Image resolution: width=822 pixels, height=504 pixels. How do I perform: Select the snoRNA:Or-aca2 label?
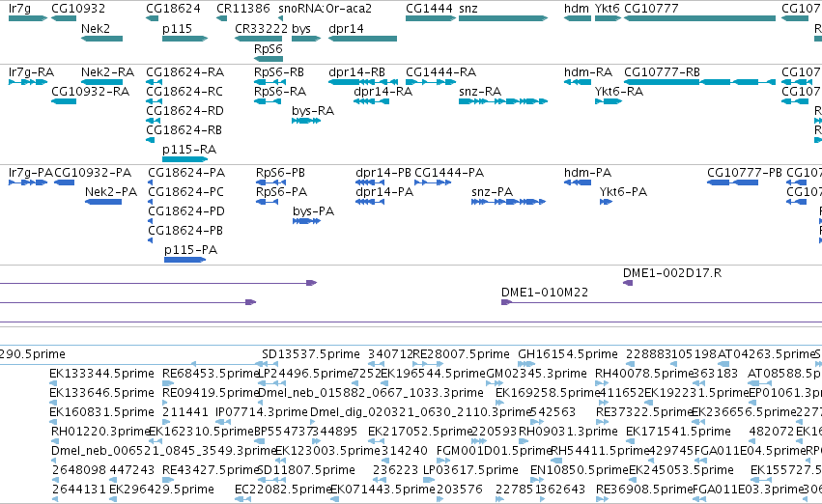coord(325,9)
